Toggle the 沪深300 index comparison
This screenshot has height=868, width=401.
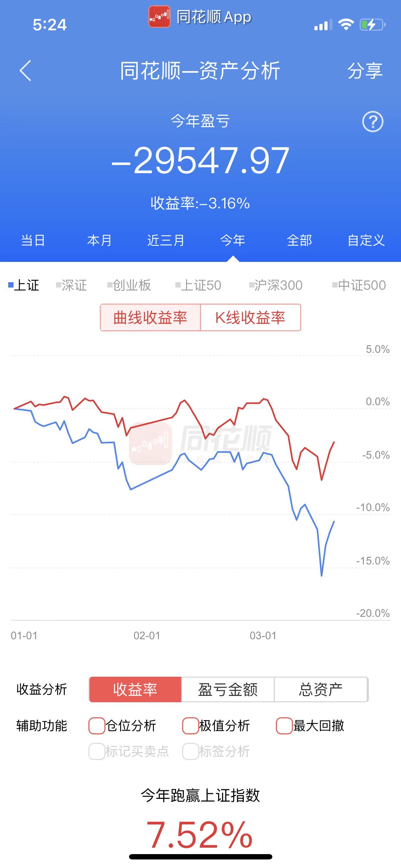276,285
